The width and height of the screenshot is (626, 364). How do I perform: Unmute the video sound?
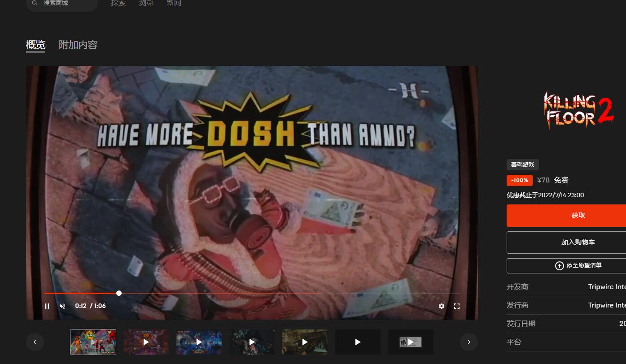click(62, 306)
